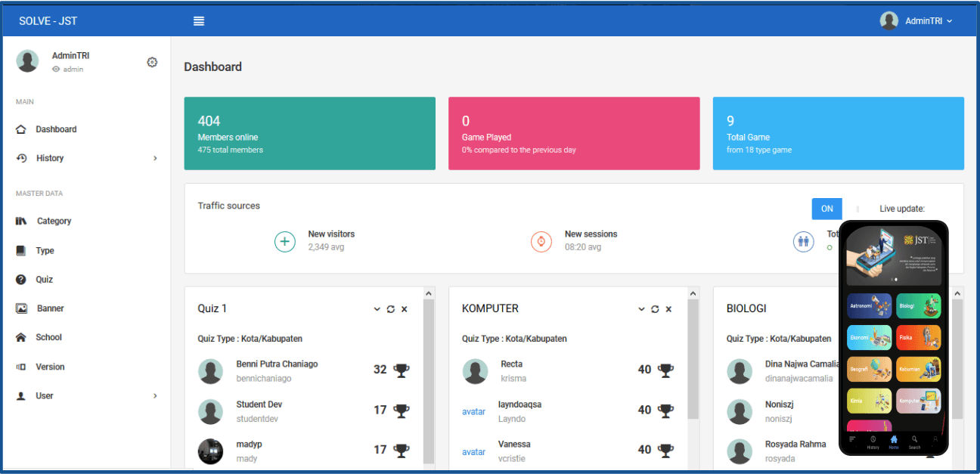Screen dimensions: 980x474
Task: Expand the History sidebar submenu
Action: pos(85,158)
